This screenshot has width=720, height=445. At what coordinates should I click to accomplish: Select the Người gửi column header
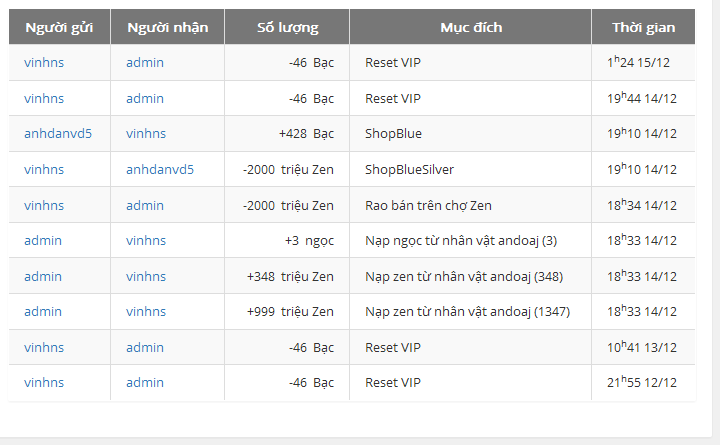[59, 28]
